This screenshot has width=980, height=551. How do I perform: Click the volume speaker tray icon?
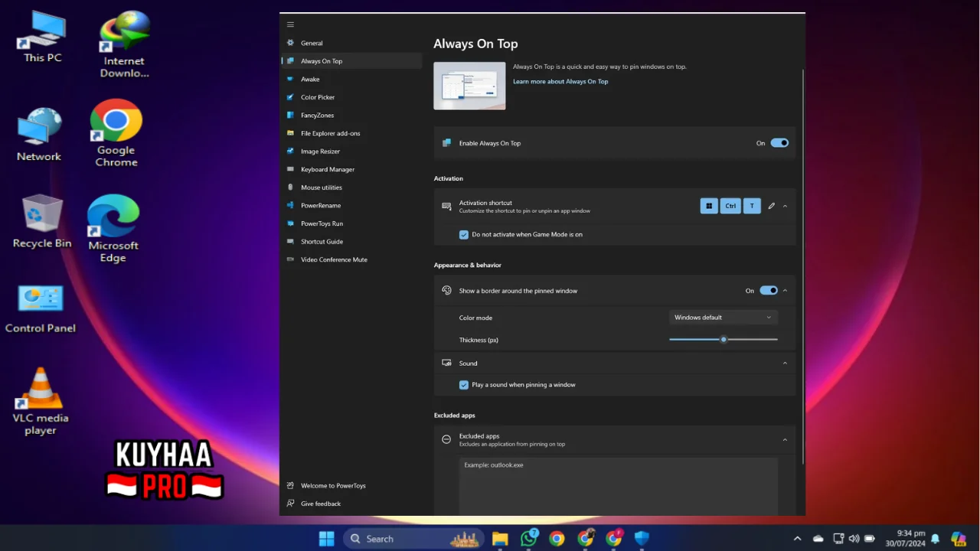pyautogui.click(x=854, y=539)
